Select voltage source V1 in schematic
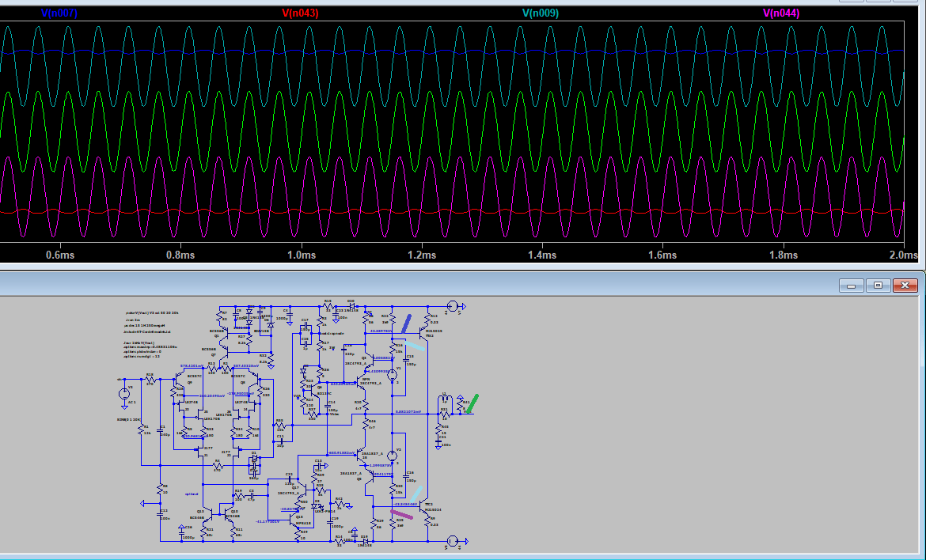The image size is (926, 560). 392,375
